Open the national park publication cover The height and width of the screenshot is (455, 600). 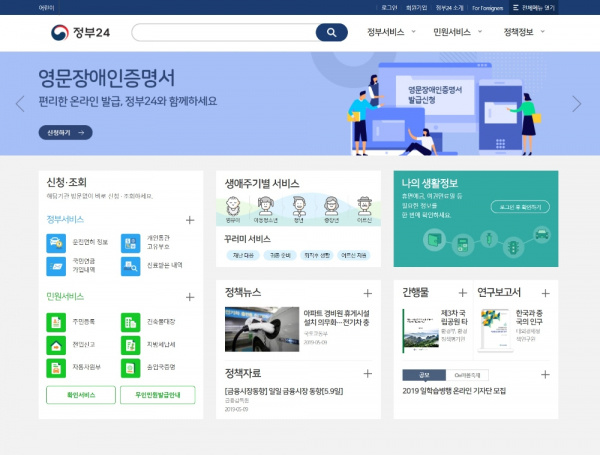(421, 331)
